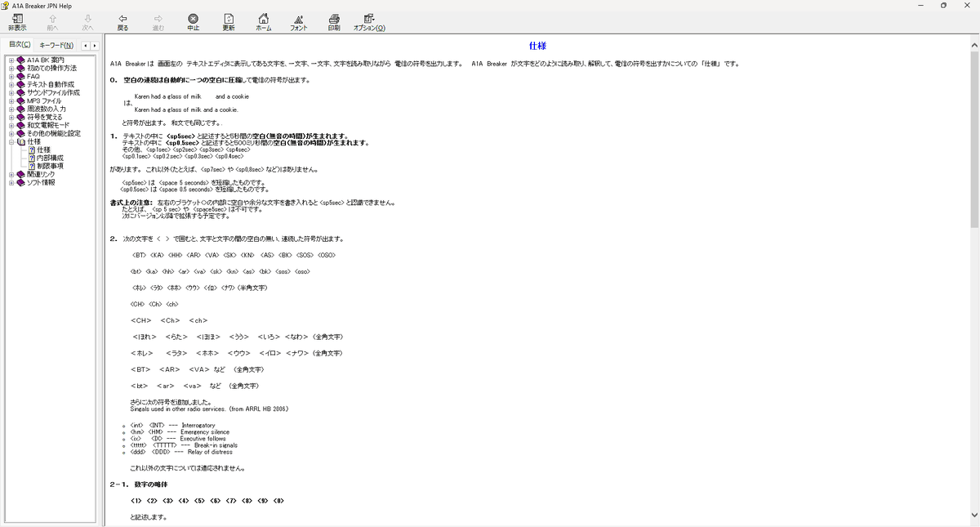Image resolution: width=980 pixels, height=527 pixels.
Task: Select the サウンドファイル作成 topic label
Action: coord(53,92)
